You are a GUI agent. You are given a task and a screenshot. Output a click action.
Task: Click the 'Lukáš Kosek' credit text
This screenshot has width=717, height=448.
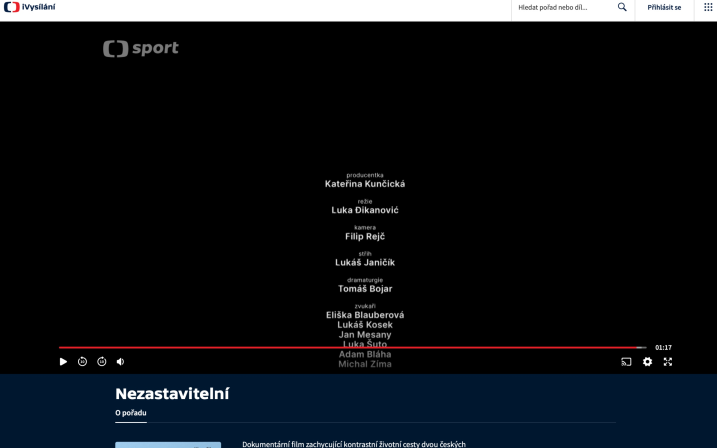click(x=365, y=325)
